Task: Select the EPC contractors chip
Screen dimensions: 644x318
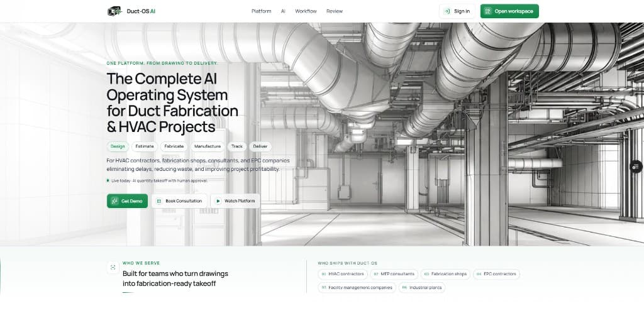Action: point(496,274)
